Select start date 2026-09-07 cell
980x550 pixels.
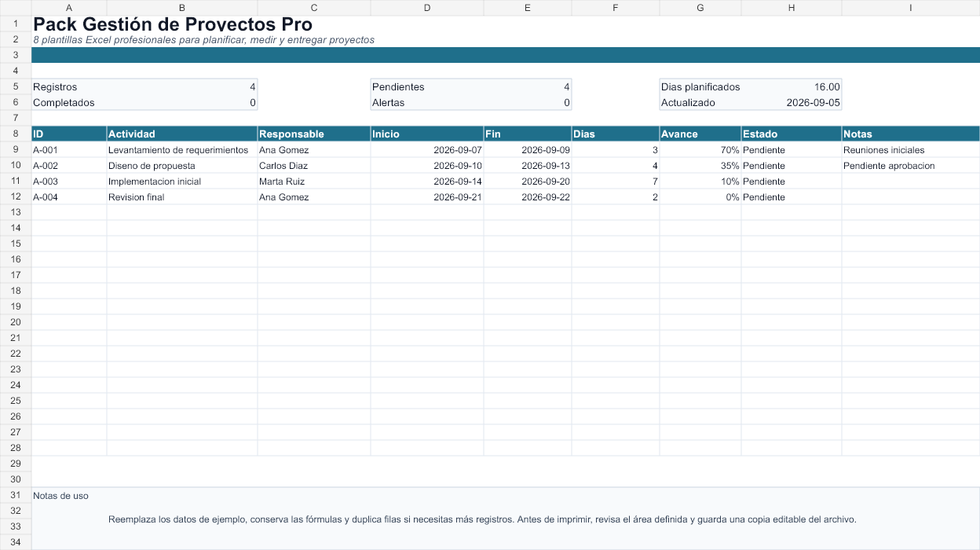[x=427, y=149]
